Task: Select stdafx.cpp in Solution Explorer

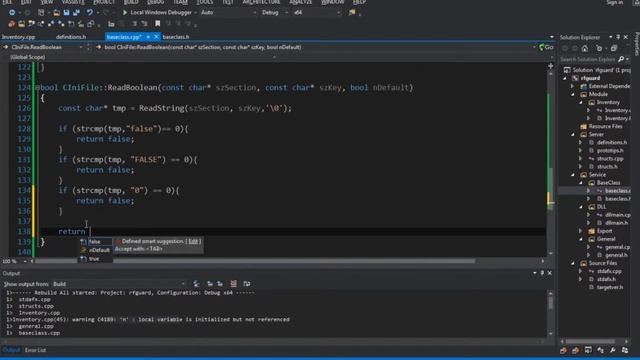Action: (x=609, y=271)
